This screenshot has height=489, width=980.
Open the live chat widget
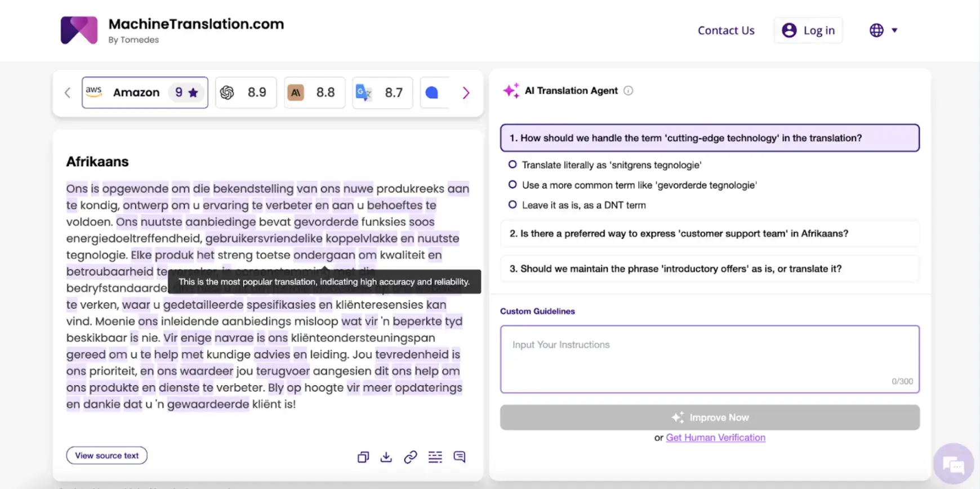pos(954,465)
